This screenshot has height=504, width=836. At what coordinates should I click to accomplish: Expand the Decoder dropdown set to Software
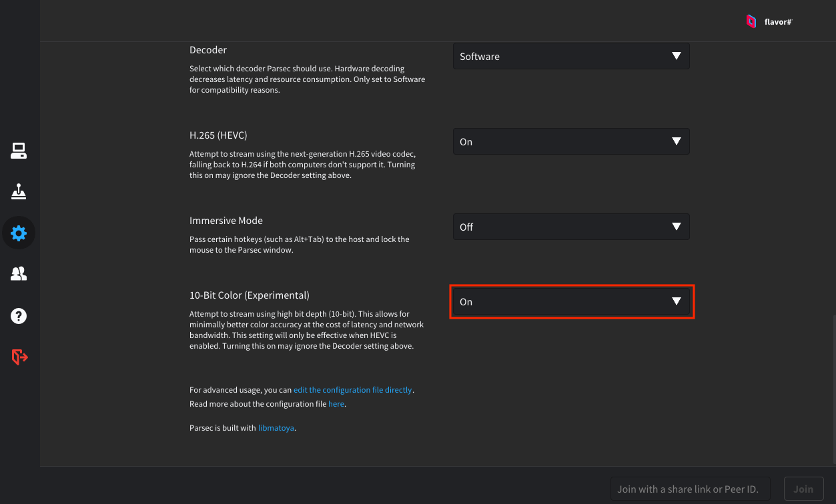tap(571, 57)
